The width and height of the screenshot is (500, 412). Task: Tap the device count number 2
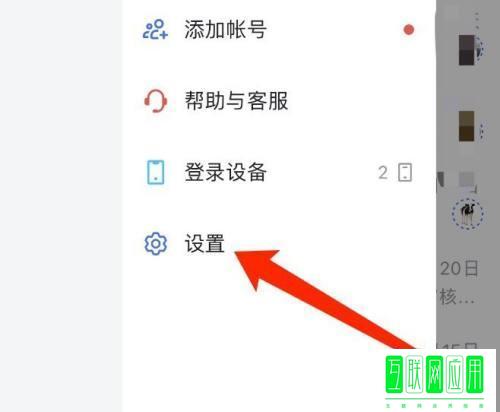click(x=383, y=173)
